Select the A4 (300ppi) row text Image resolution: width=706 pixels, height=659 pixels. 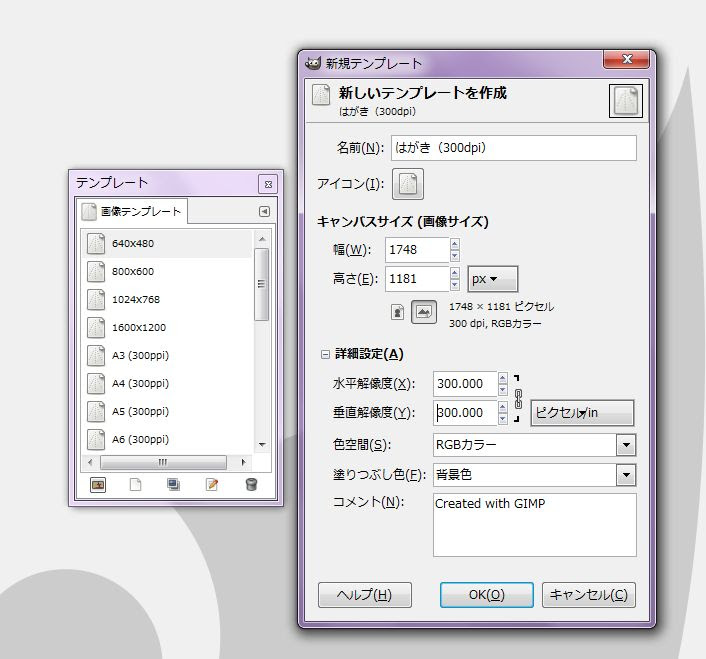click(140, 384)
